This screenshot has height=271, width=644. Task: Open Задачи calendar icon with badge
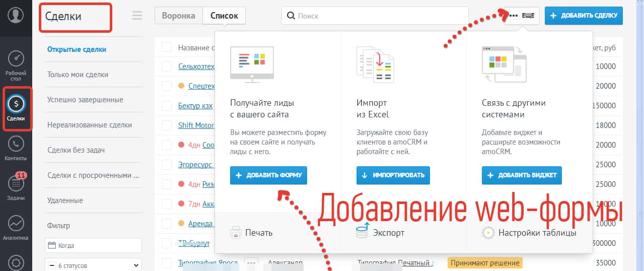tap(16, 184)
